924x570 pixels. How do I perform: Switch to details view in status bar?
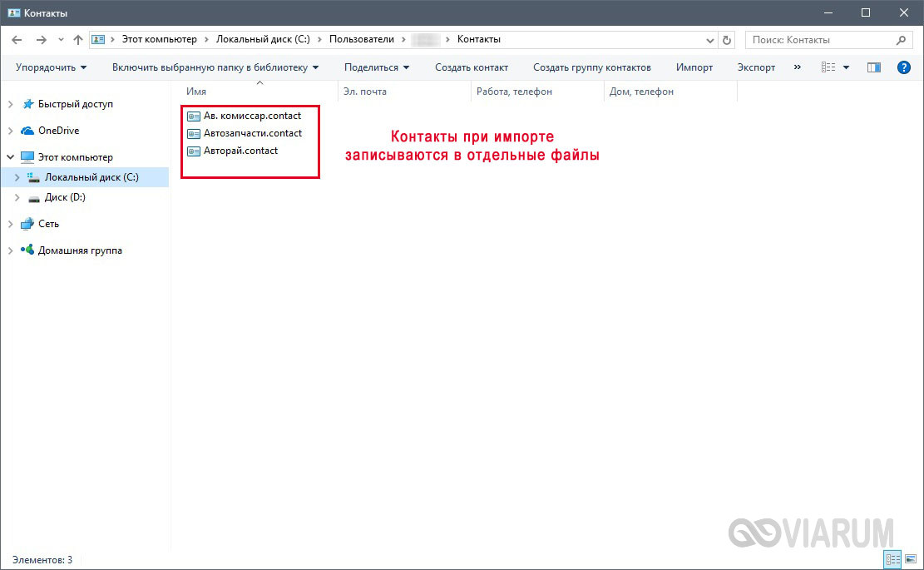[892, 559]
